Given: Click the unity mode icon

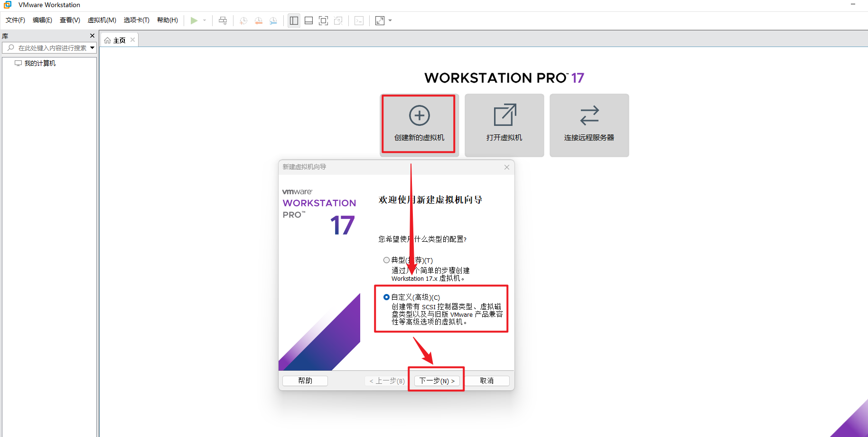Looking at the screenshot, I should pos(338,20).
